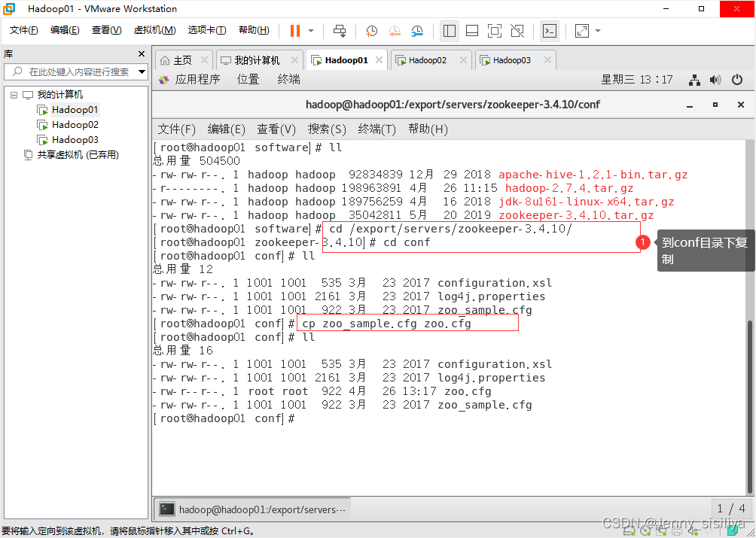The height and width of the screenshot is (538, 756).
Task: Click the guest clock 星期三 13:17
Action: click(636, 80)
